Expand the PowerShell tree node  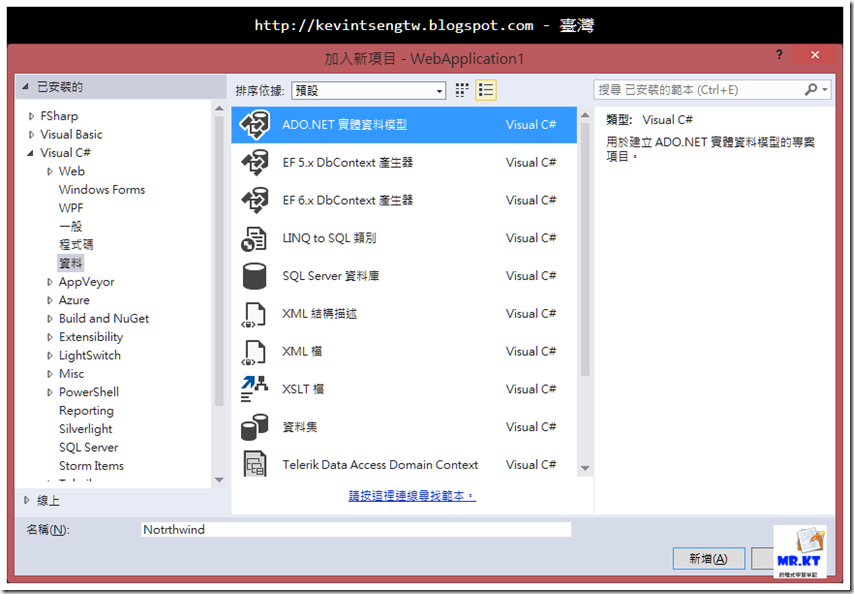50,392
